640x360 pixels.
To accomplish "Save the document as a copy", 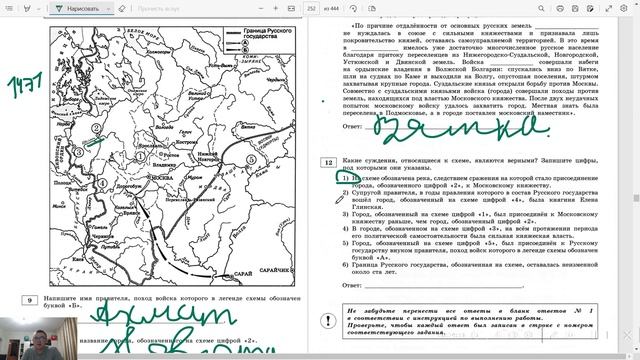I will 590,8.
